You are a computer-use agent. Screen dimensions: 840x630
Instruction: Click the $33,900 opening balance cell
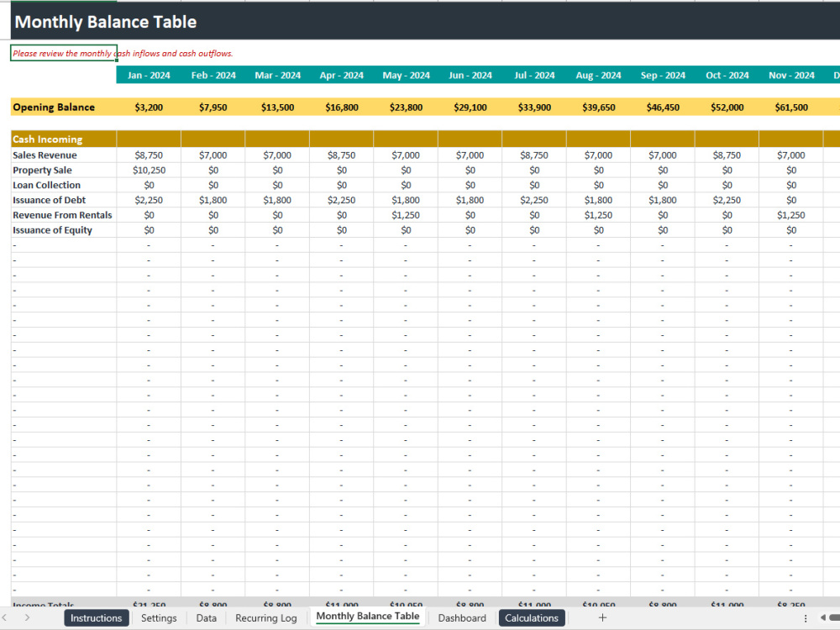[x=534, y=108]
